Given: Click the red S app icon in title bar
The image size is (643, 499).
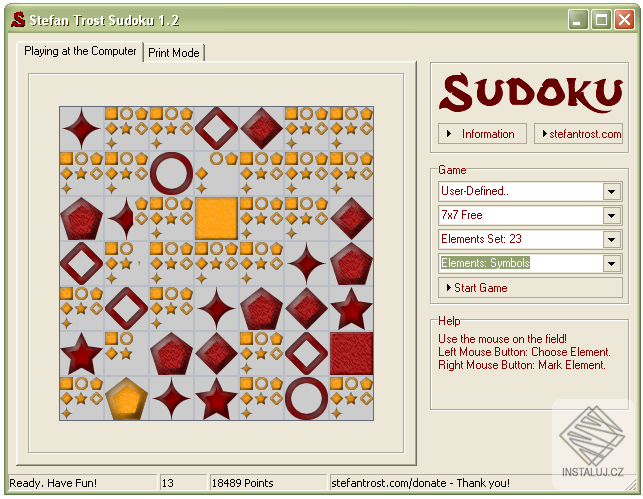Looking at the screenshot, I should click(18, 20).
